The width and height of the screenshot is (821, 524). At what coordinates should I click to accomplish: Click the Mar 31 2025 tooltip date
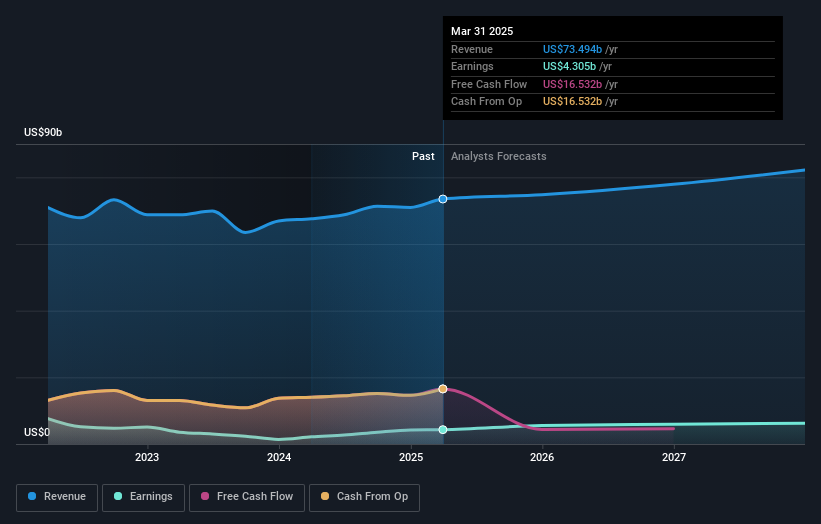tap(482, 31)
